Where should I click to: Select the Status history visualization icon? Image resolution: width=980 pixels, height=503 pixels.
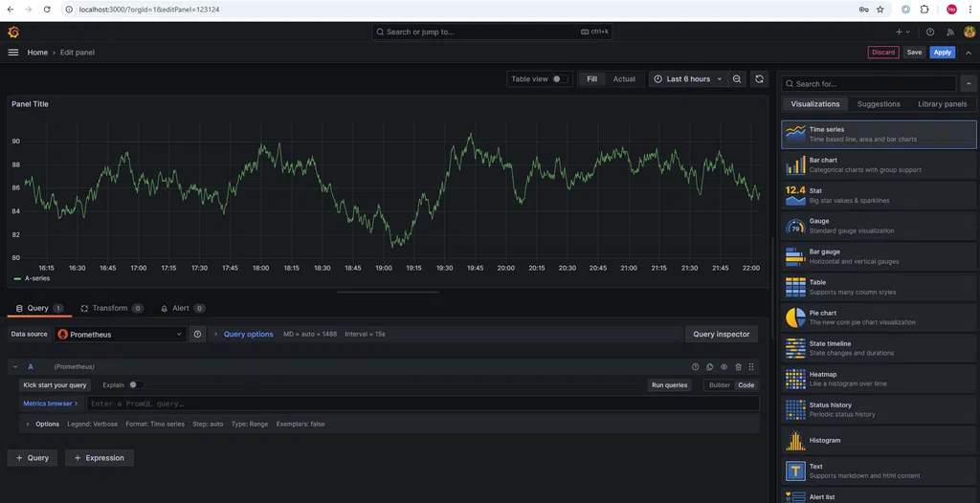(x=795, y=410)
